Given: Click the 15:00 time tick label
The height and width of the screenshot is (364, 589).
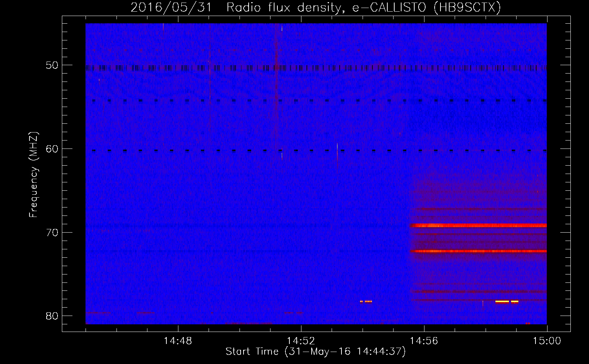Looking at the screenshot, I should [547, 341].
